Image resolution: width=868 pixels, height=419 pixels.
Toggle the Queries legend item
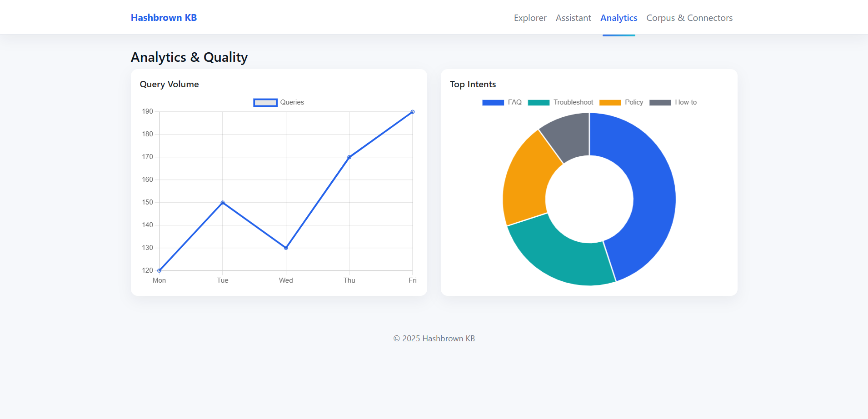pyautogui.click(x=278, y=102)
